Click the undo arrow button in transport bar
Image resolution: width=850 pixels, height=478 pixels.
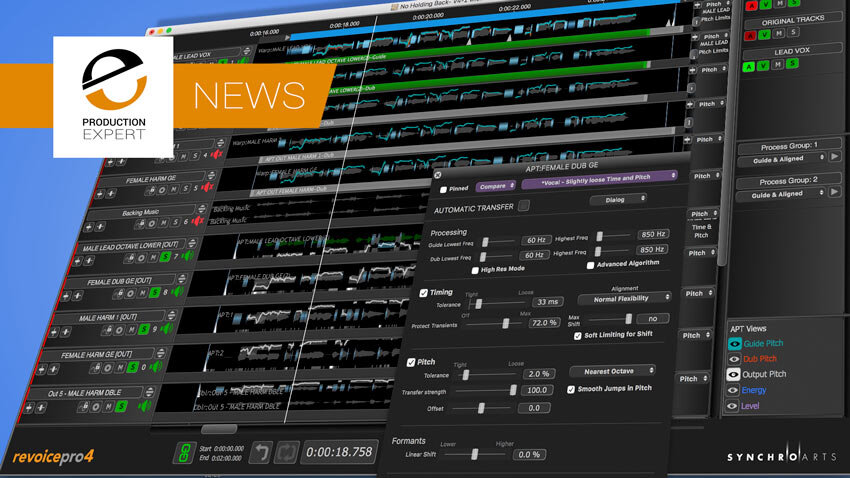261,453
